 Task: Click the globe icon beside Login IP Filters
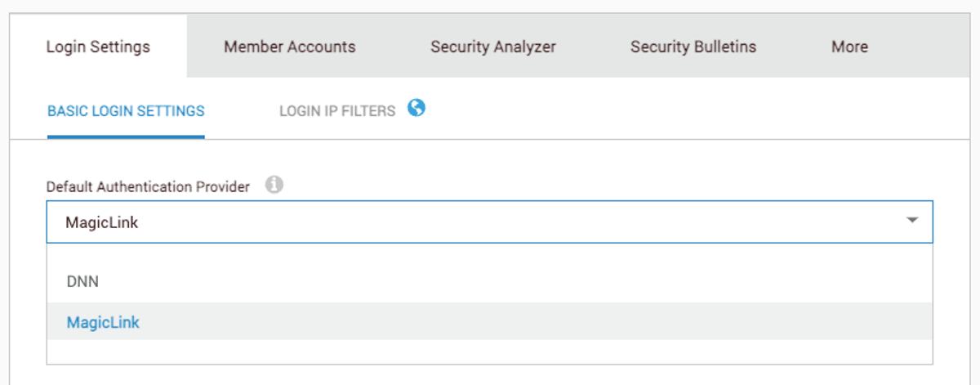[x=416, y=108]
